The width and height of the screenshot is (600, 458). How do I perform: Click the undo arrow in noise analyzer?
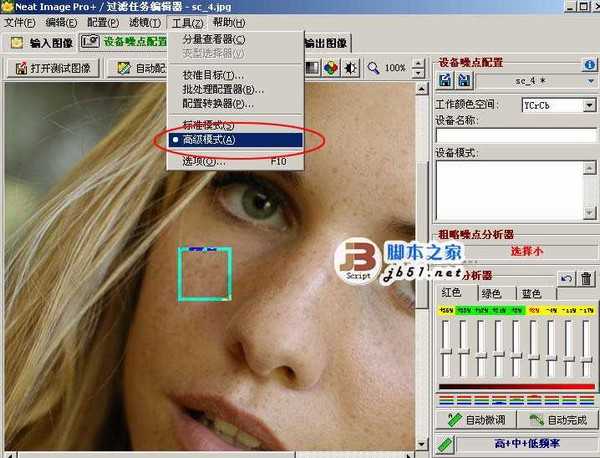point(567,277)
